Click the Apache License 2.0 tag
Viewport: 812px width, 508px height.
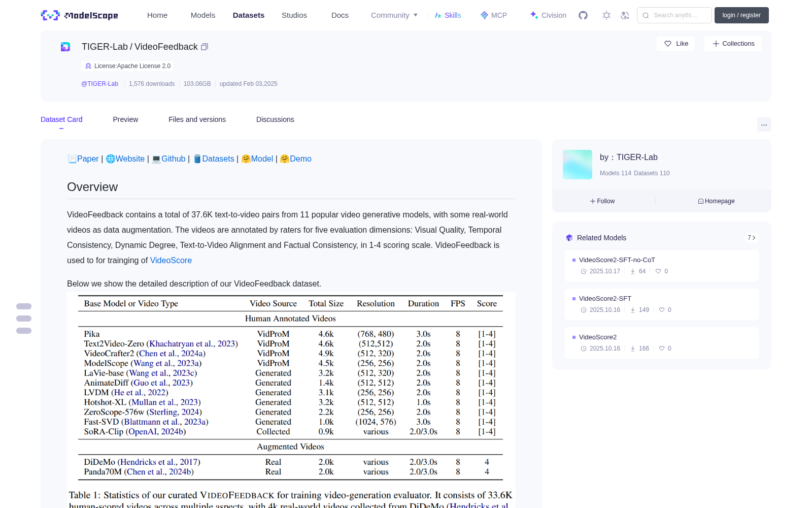(x=127, y=66)
